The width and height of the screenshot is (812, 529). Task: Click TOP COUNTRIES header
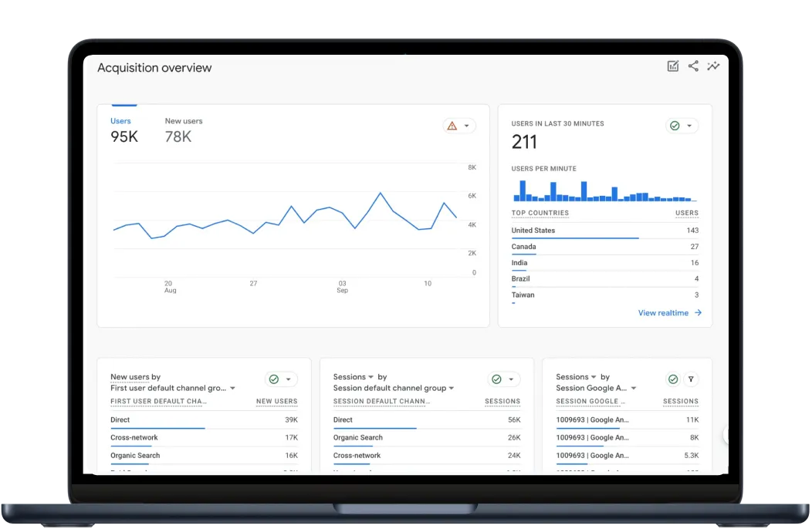540,214
